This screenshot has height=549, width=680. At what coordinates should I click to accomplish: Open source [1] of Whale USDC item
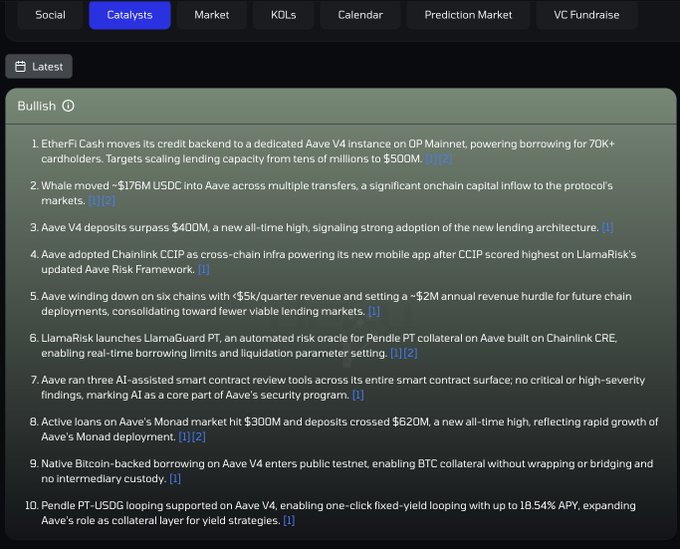[95, 201]
